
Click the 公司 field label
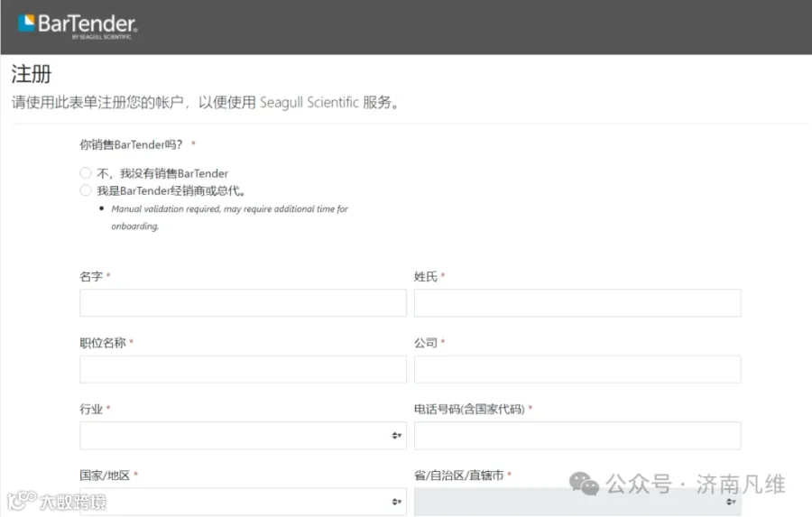(x=426, y=343)
